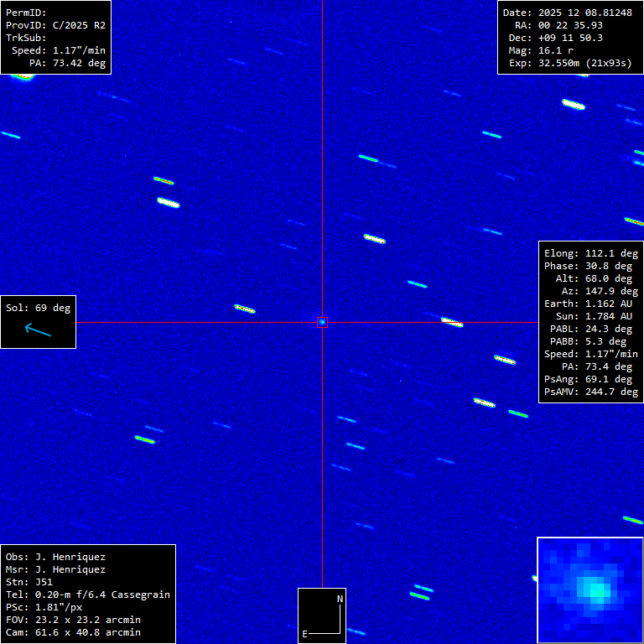The height and width of the screenshot is (644, 644).
Task: Click the N/E compass orientation indicator
Action: click(322, 615)
